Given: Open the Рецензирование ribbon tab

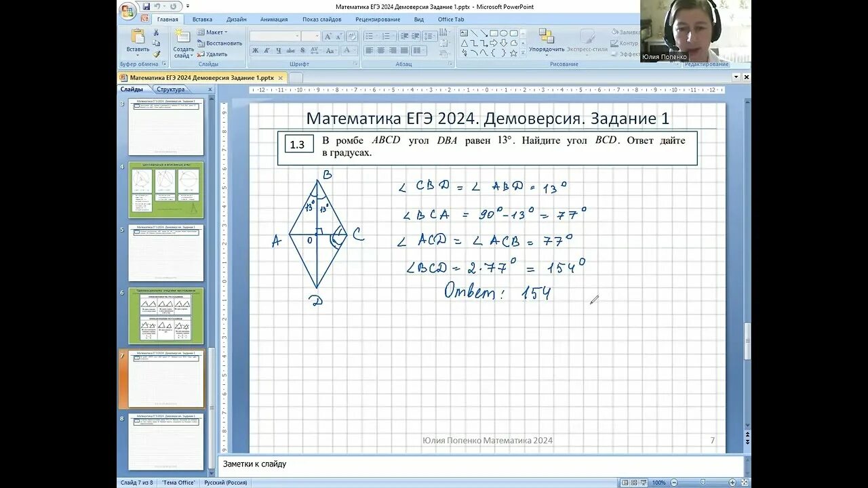Looking at the screenshot, I should (378, 20).
